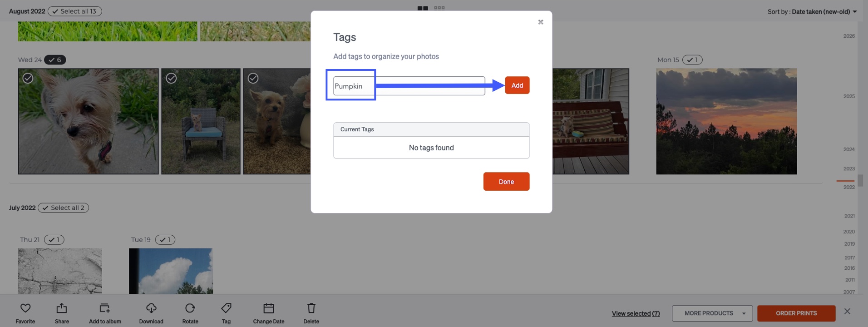Click the Tag icon in bottom toolbar
The width and height of the screenshot is (868, 327).
226,308
